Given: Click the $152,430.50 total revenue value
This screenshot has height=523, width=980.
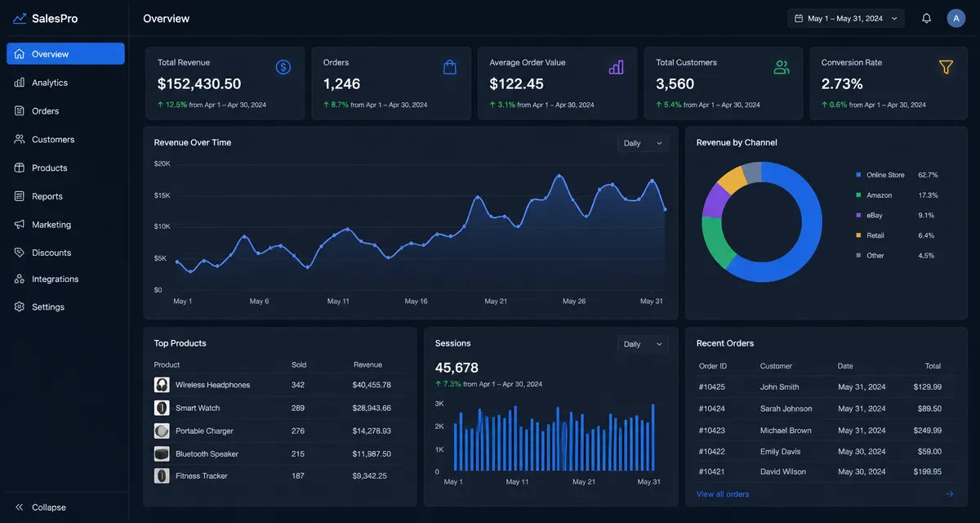Looking at the screenshot, I should point(199,83).
